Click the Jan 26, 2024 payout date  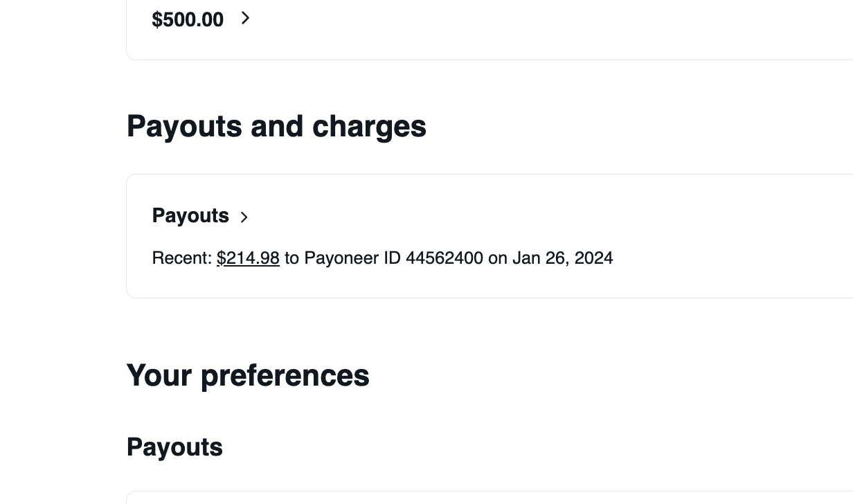click(562, 258)
